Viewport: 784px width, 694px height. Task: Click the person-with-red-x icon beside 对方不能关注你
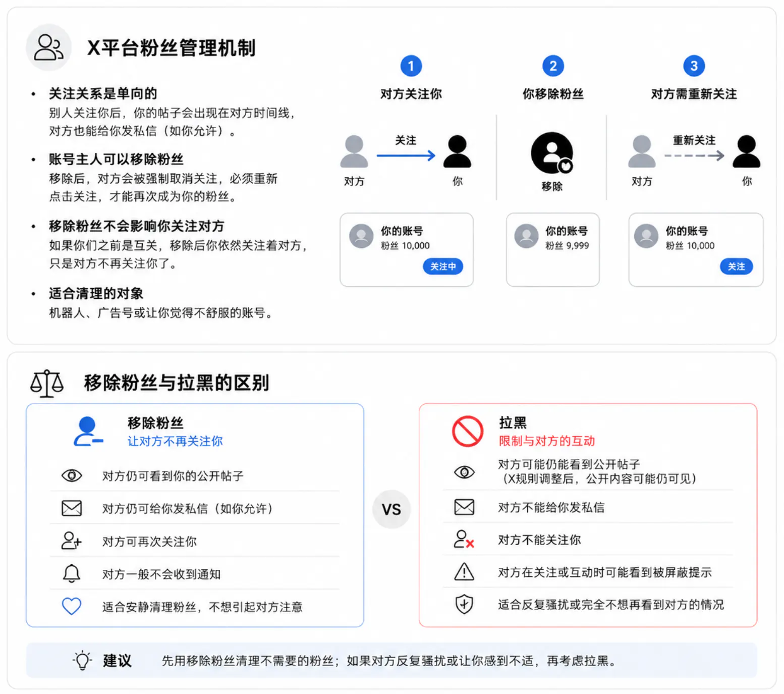pos(464,539)
